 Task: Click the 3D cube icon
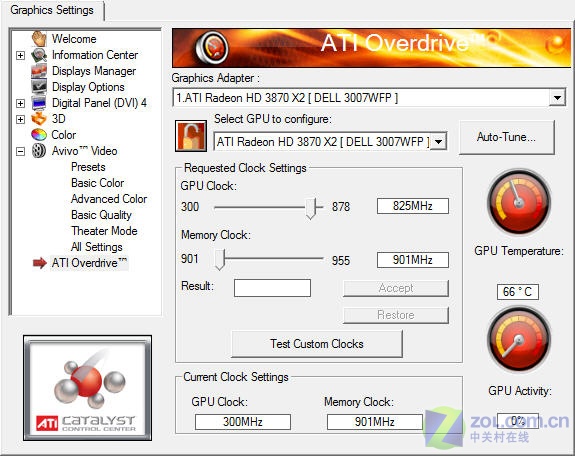point(39,118)
